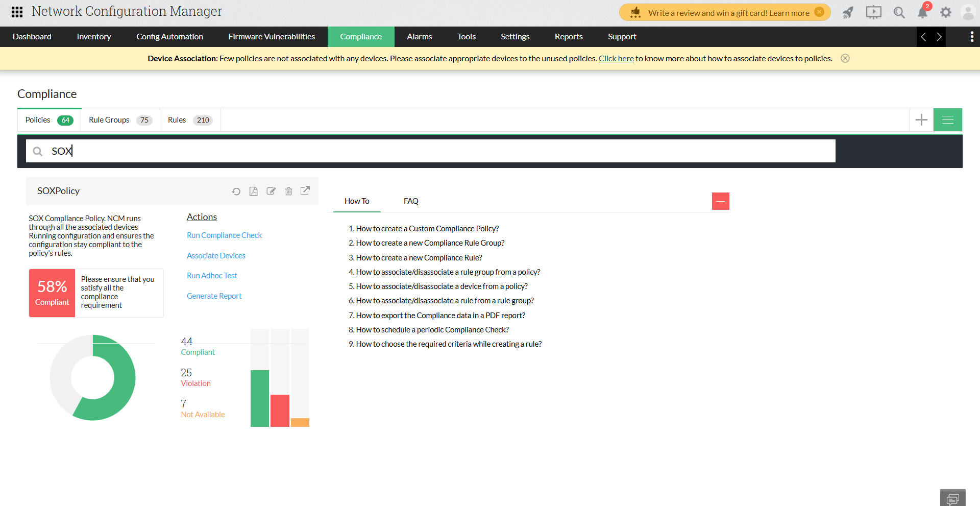Open the Support menu

[622, 37]
